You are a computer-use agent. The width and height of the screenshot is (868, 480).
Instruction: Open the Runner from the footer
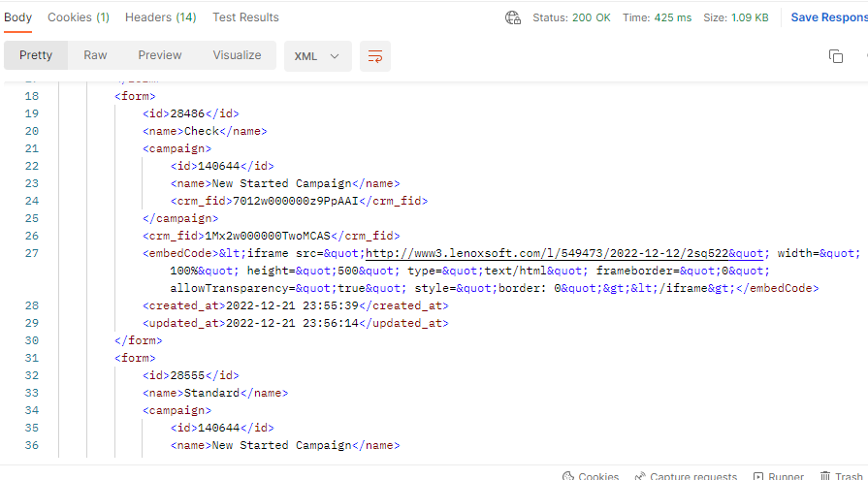[777, 476]
